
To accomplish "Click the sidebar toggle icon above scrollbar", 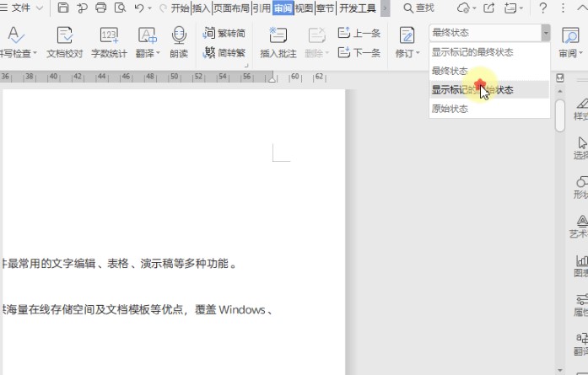I will (560, 78).
